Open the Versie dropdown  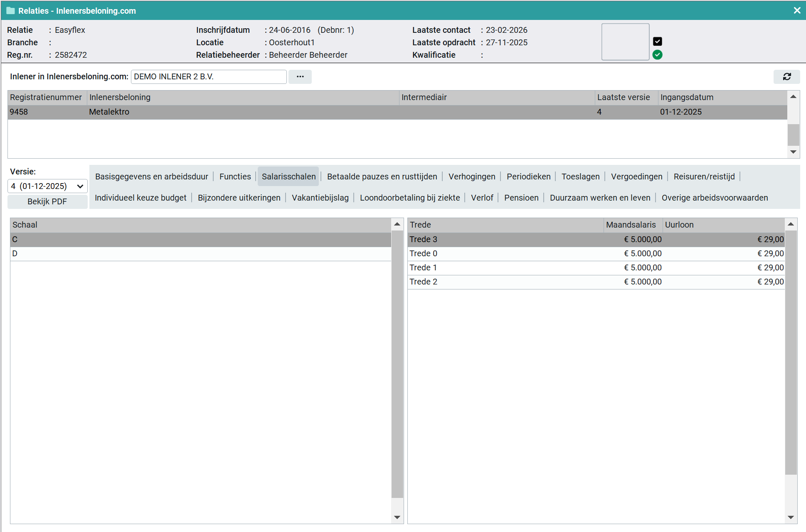[x=47, y=186]
